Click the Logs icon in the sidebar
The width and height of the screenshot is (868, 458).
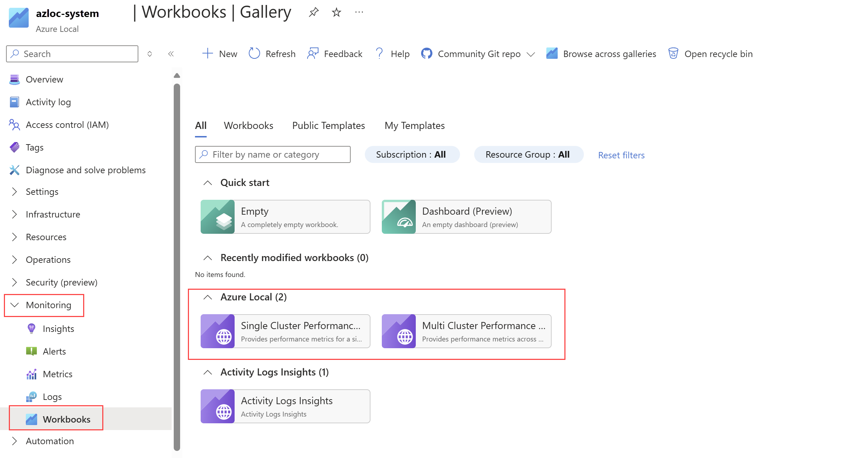[31, 396]
